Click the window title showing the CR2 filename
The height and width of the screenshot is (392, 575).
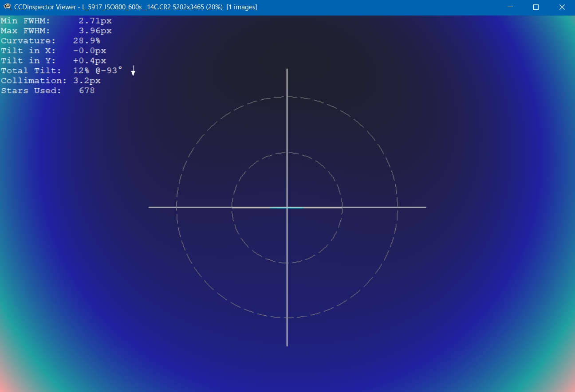(135, 7)
